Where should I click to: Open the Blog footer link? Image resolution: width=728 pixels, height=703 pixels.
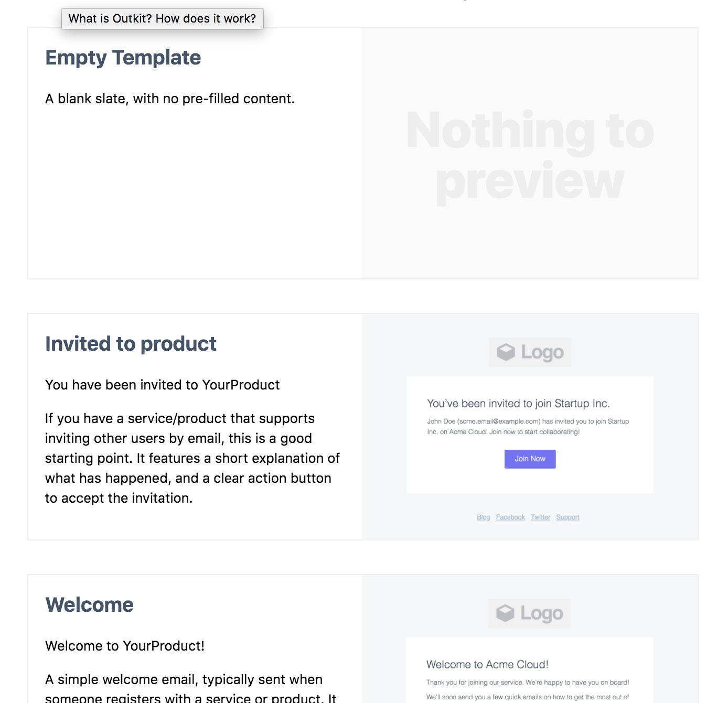pos(483,517)
